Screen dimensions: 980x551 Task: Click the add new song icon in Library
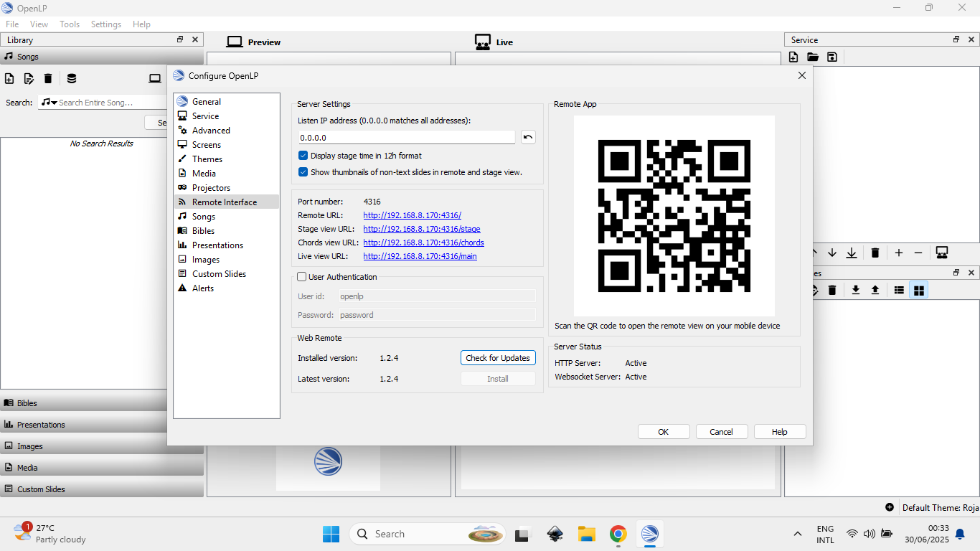click(9, 78)
